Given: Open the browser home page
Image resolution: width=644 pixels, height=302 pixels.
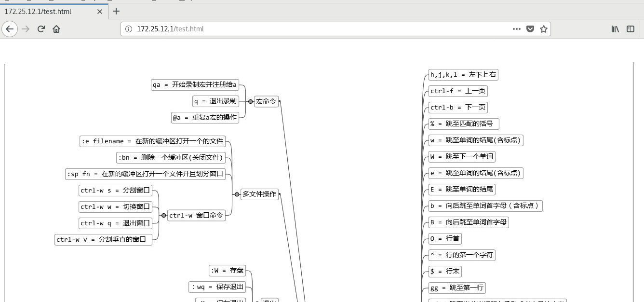Looking at the screenshot, I should (56, 29).
